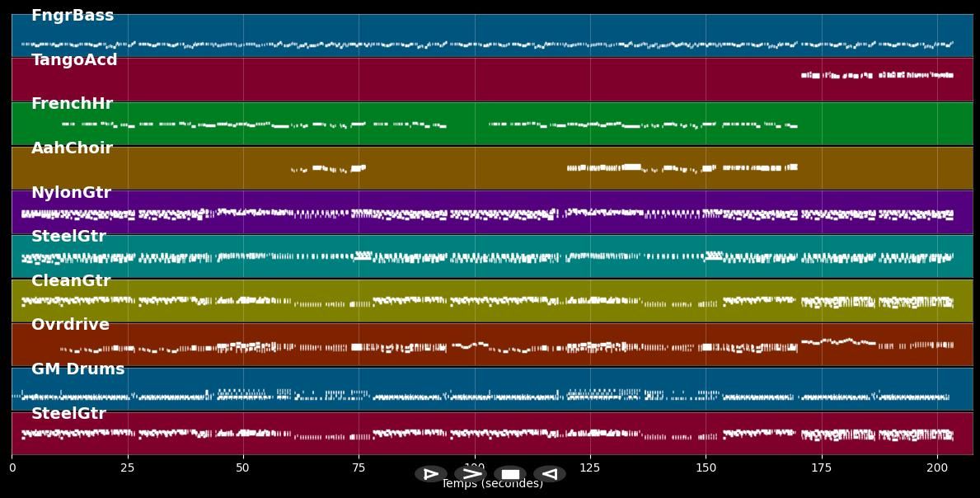Click the 175 second gridline on the TangoAcd track
Image resolution: width=980 pixels, height=498 pixels.
(822, 80)
